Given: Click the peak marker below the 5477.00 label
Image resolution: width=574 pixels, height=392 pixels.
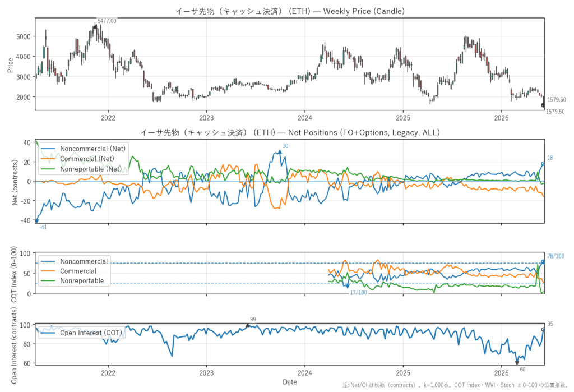Looking at the screenshot, I should pos(95,27).
